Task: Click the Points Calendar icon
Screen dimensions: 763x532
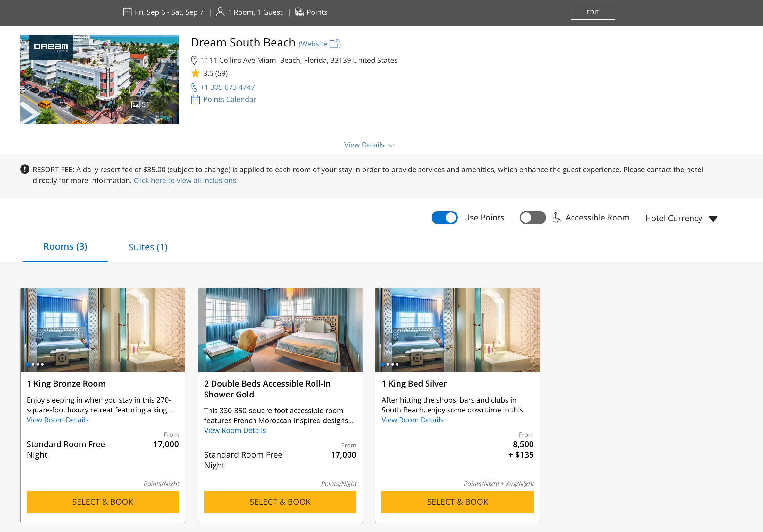Action: coord(196,100)
